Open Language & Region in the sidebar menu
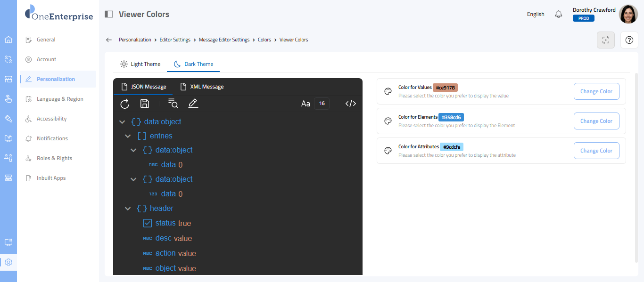 [59, 99]
